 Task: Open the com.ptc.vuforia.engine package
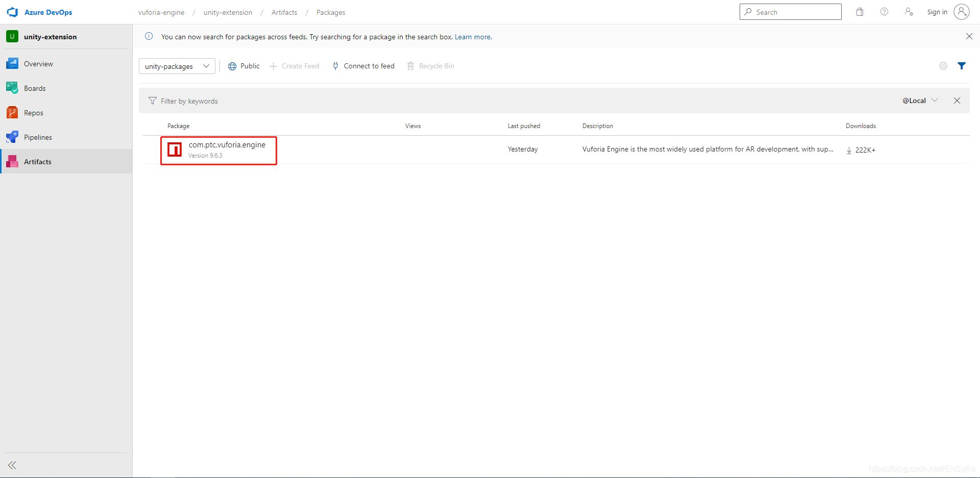[227, 145]
